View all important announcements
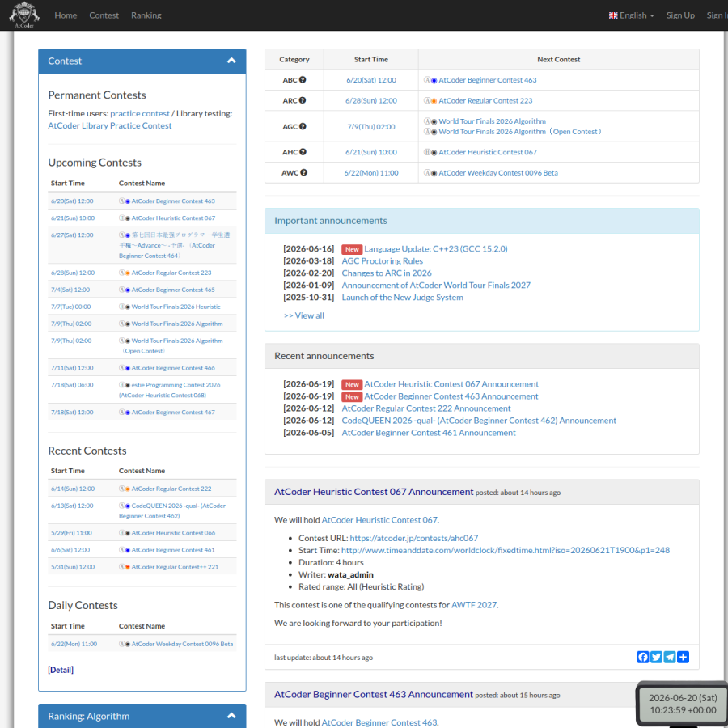 (x=304, y=315)
